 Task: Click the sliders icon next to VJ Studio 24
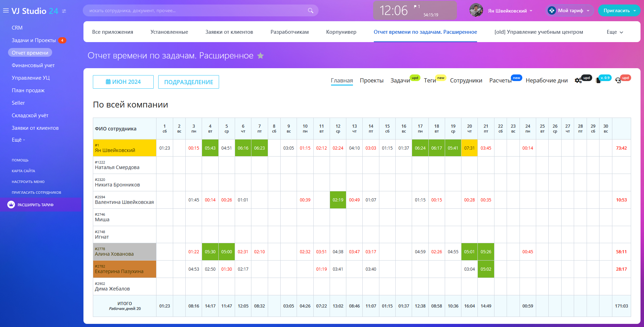(x=64, y=11)
